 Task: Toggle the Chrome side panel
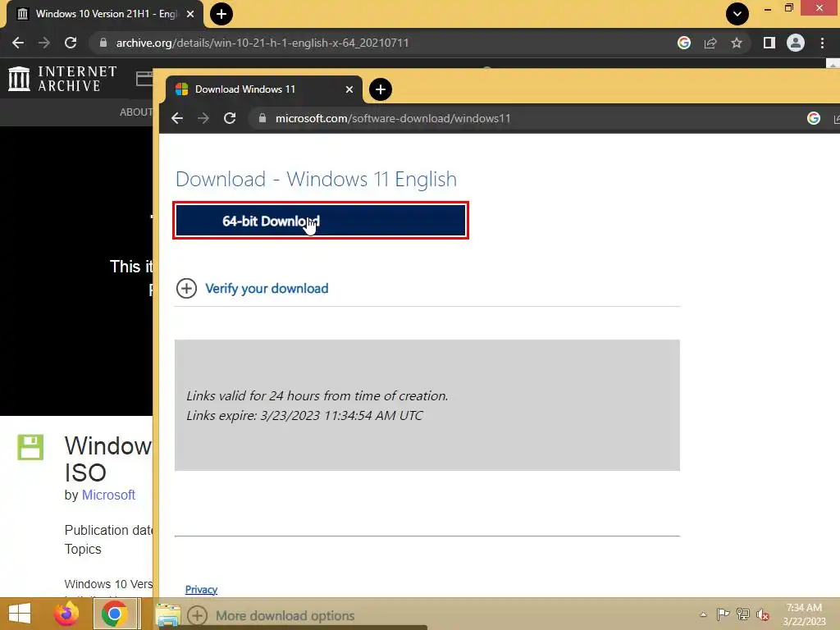click(x=769, y=43)
